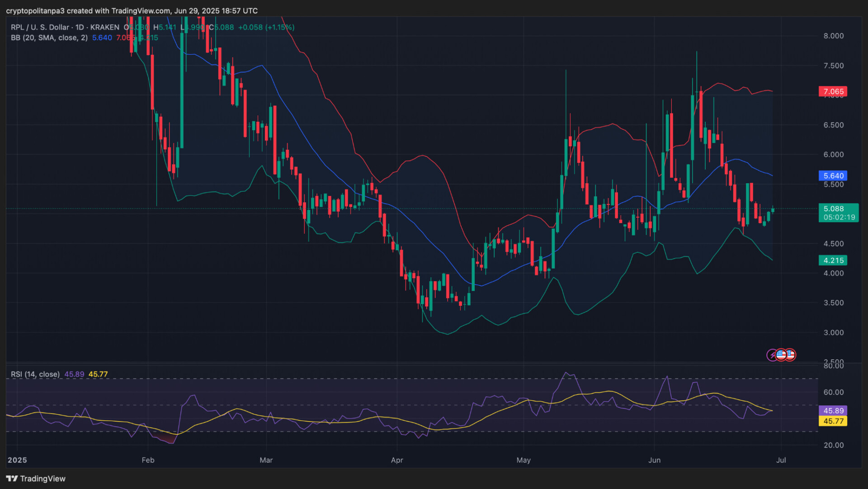
Task: Click the 8.000 price scale label
Action: [833, 36]
